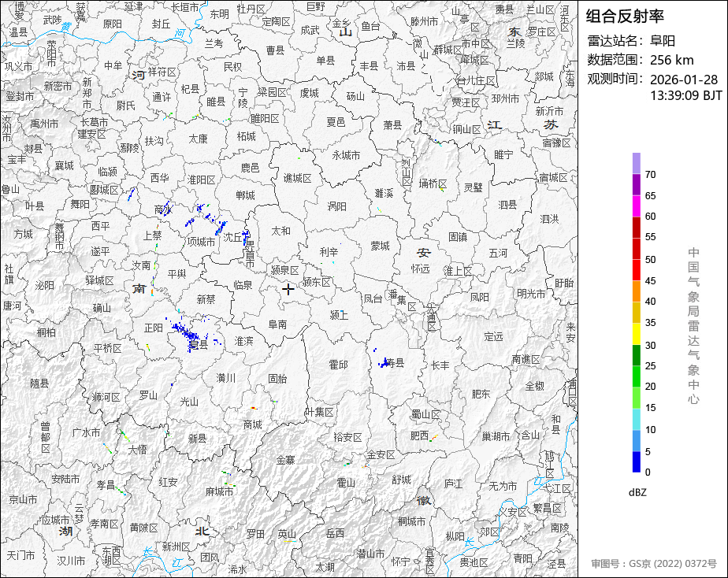Click the 正阳 county label

153,328
